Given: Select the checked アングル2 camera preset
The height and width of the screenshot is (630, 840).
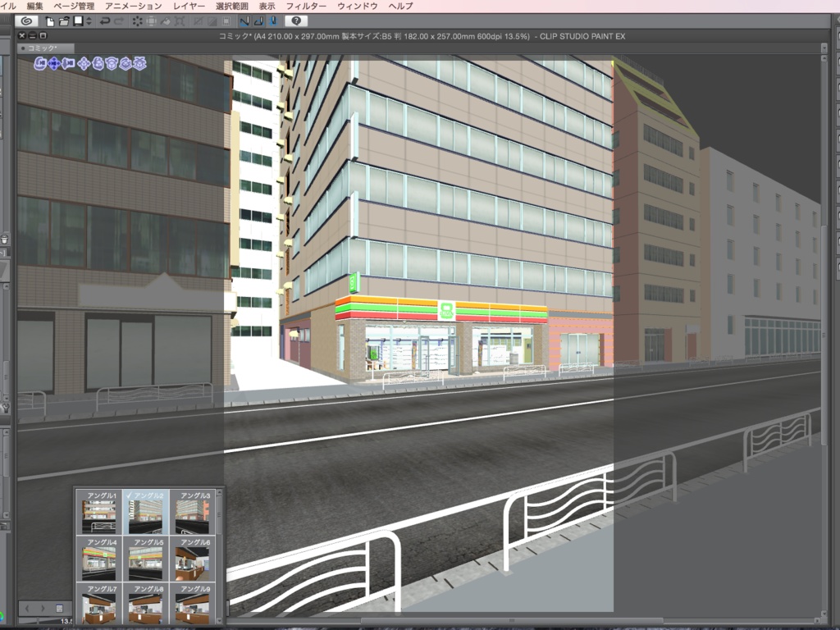Looking at the screenshot, I should pyautogui.click(x=146, y=512).
